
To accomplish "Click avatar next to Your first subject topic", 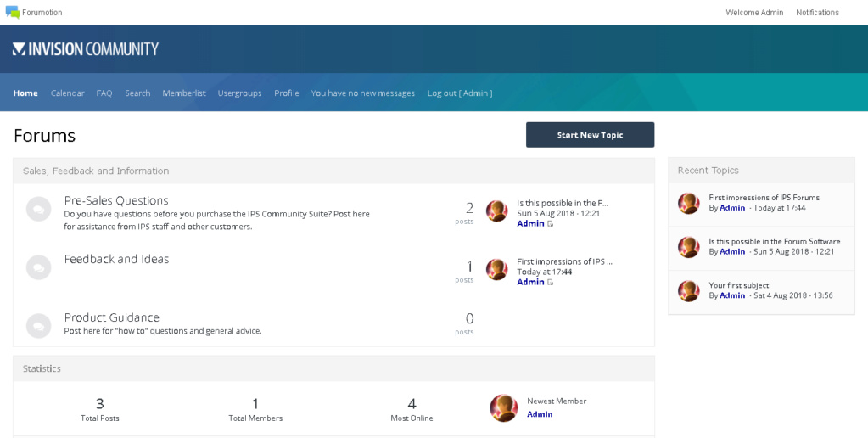I will pos(689,290).
